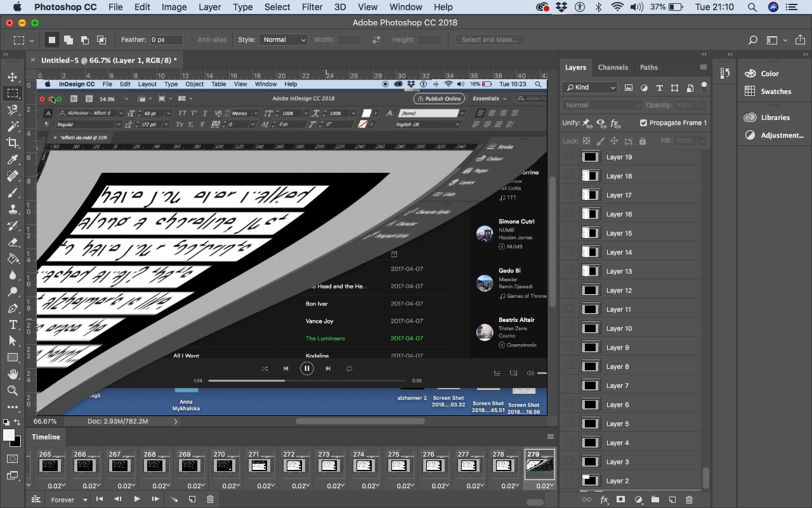Select the Clone Stamp tool
The height and width of the screenshot is (508, 812).
(x=13, y=209)
